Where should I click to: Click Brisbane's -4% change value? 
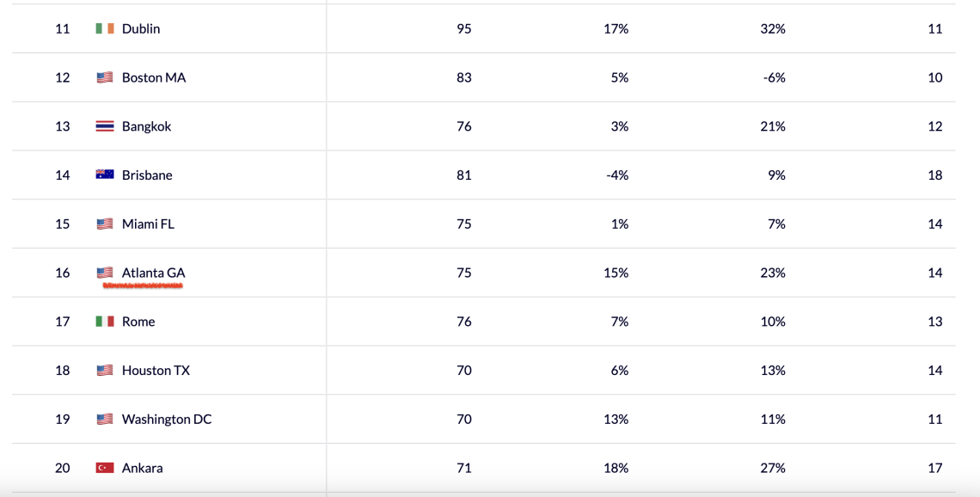coord(616,175)
